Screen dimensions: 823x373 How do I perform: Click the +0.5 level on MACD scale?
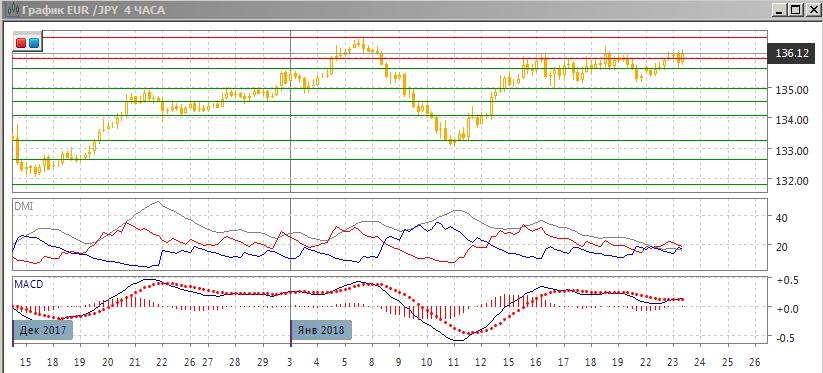point(788,280)
